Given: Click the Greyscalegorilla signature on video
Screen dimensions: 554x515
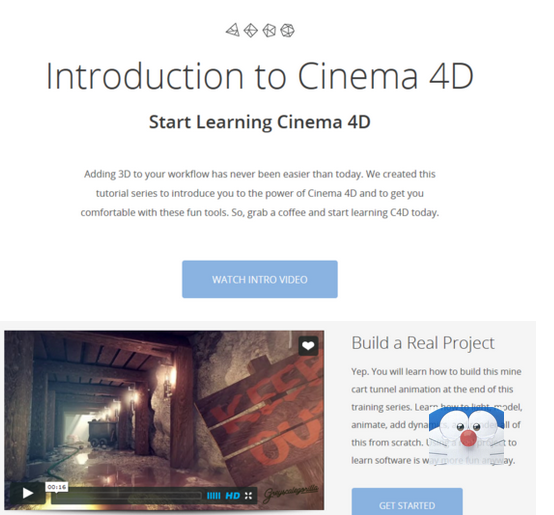Looking at the screenshot, I should tap(291, 494).
